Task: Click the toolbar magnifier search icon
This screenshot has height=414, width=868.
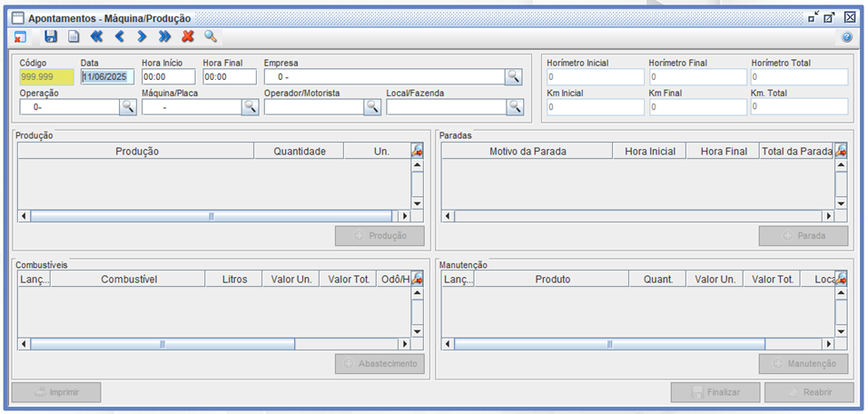Action: pos(211,36)
